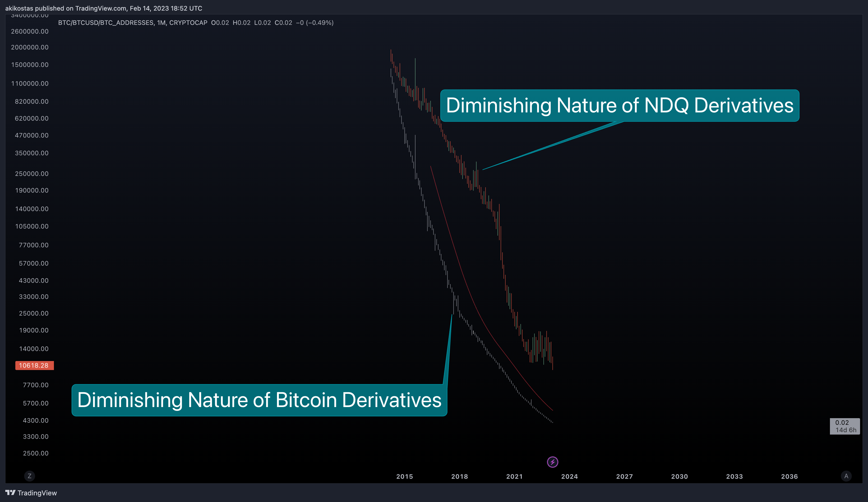Click the A auto-scale button

click(846, 476)
